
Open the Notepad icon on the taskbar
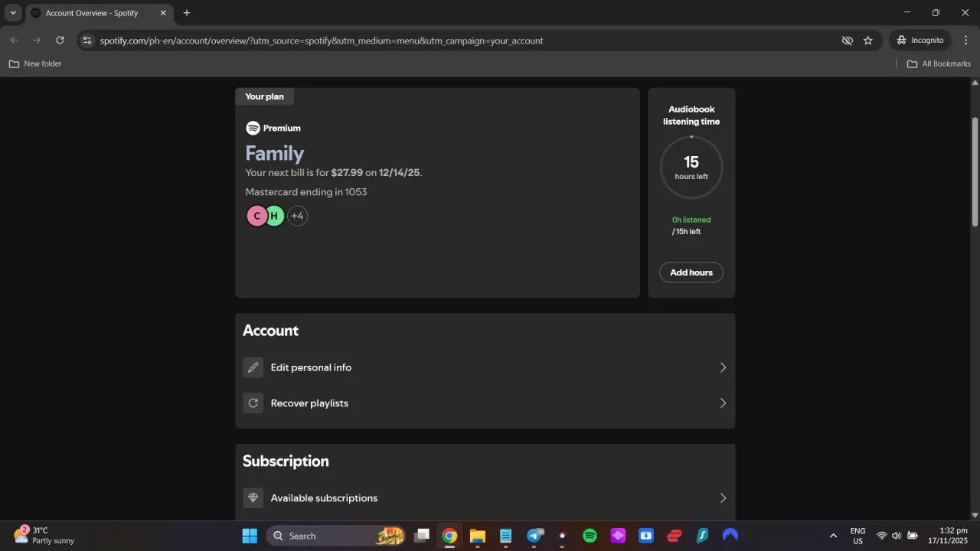[x=506, y=536]
